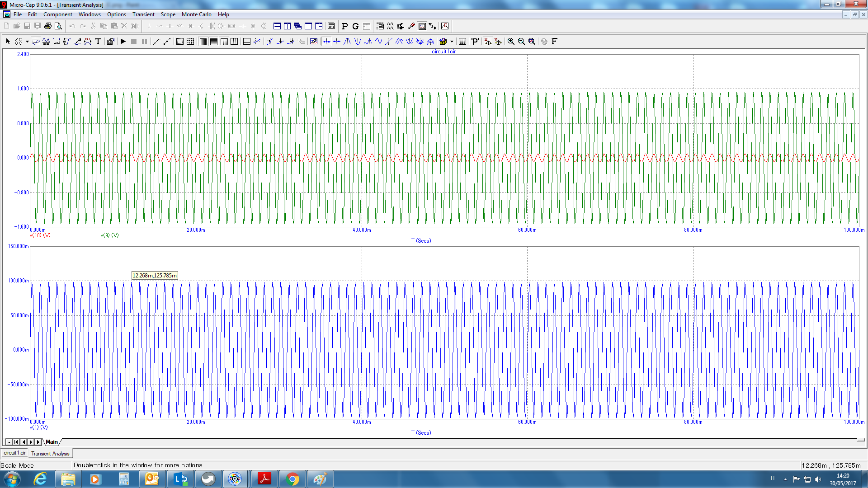Click the Print icon in toolbar
The width and height of the screenshot is (868, 488).
point(47,26)
